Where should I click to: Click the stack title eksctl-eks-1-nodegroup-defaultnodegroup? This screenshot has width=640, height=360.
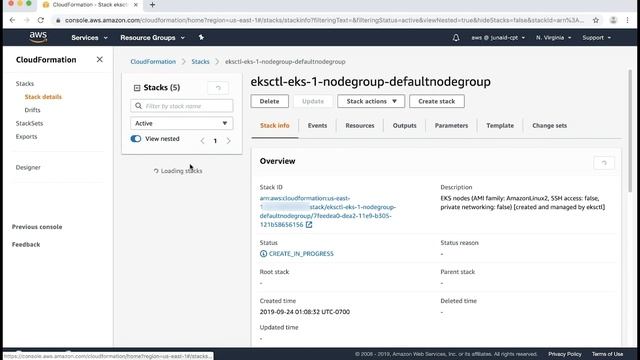(x=371, y=82)
